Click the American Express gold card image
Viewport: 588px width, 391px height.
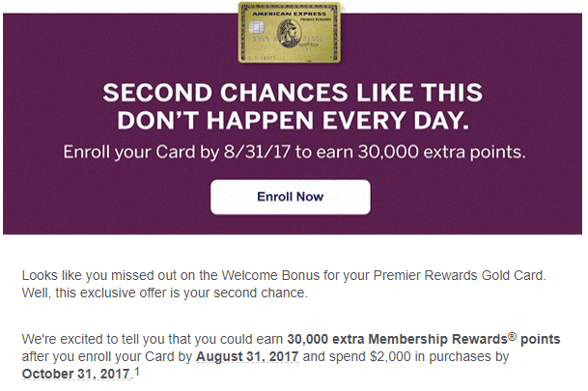pos(290,32)
